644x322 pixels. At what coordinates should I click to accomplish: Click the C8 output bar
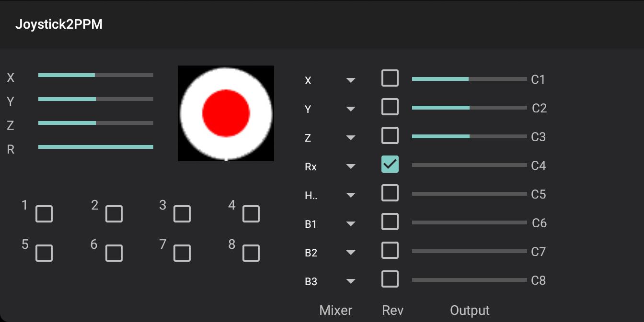pos(470,280)
